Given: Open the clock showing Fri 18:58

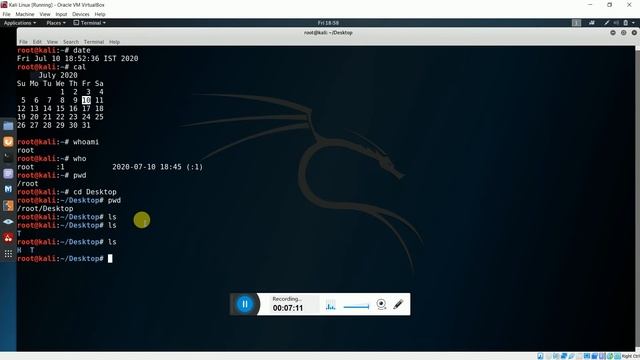Looking at the screenshot, I should pyautogui.click(x=328, y=23).
